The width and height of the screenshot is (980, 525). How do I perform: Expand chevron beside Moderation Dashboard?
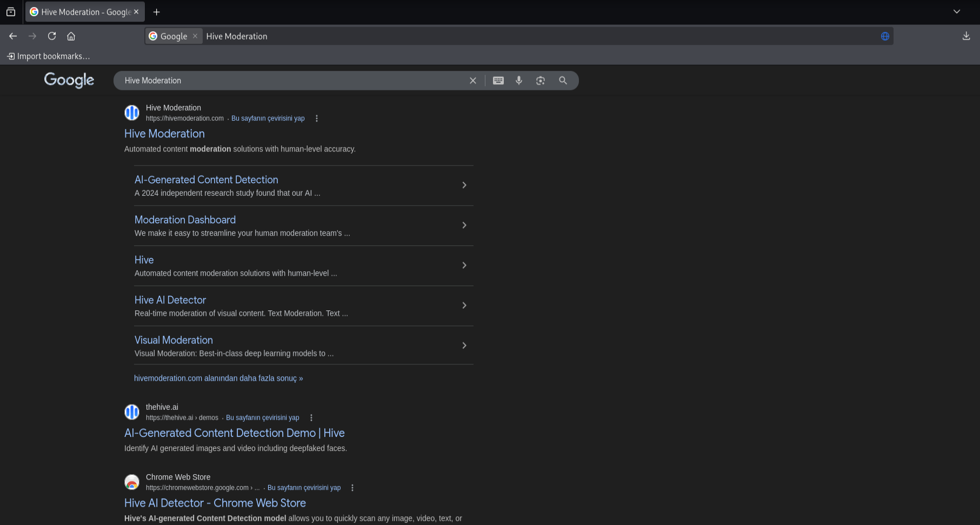point(464,225)
